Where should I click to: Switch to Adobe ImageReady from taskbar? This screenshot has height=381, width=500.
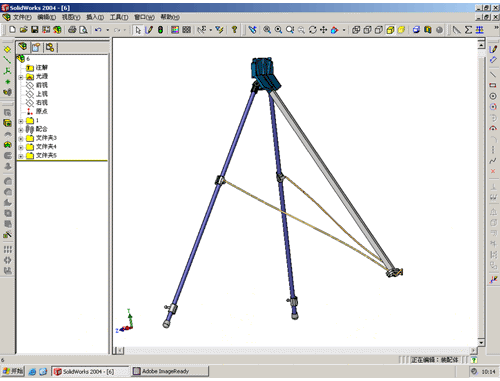(170, 371)
